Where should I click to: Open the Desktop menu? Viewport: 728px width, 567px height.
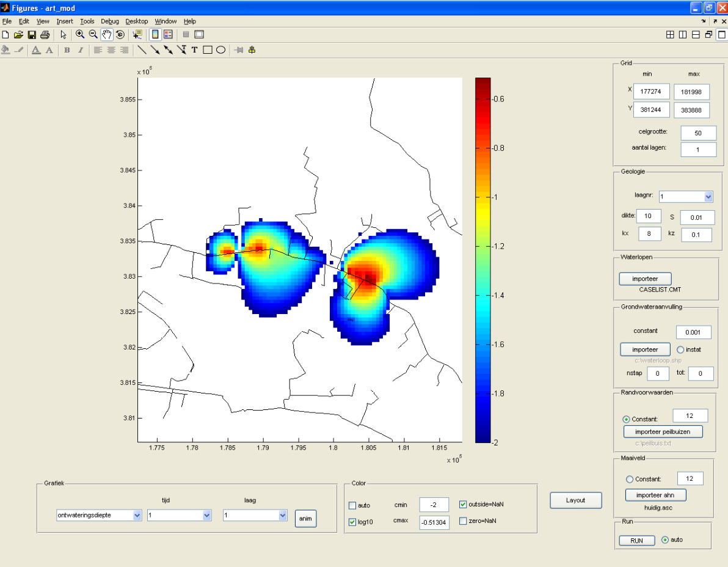pos(137,21)
